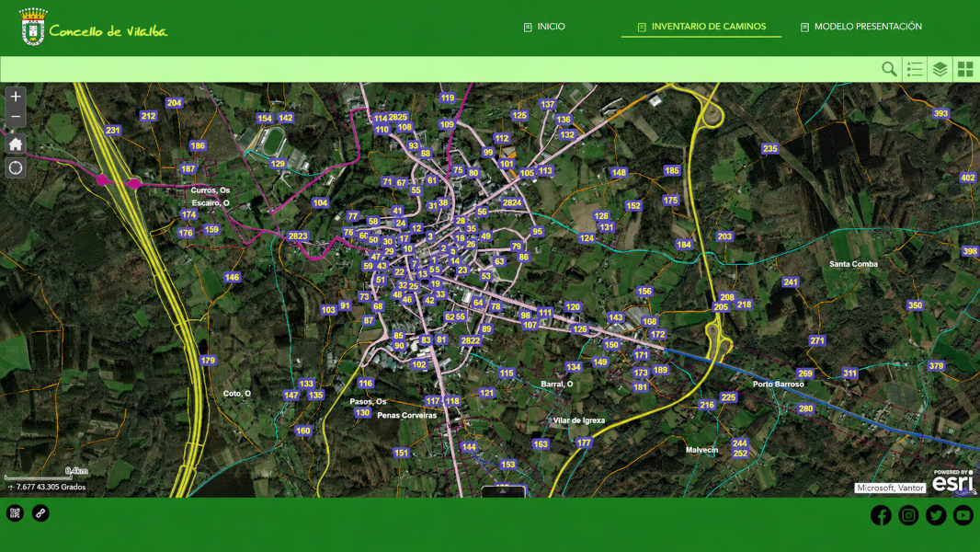980x552 pixels.
Task: Open the basemap gallery grid
Action: 965,69
